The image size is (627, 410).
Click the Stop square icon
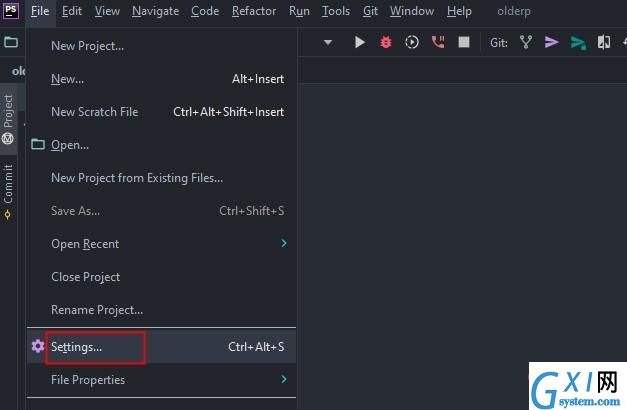point(464,42)
